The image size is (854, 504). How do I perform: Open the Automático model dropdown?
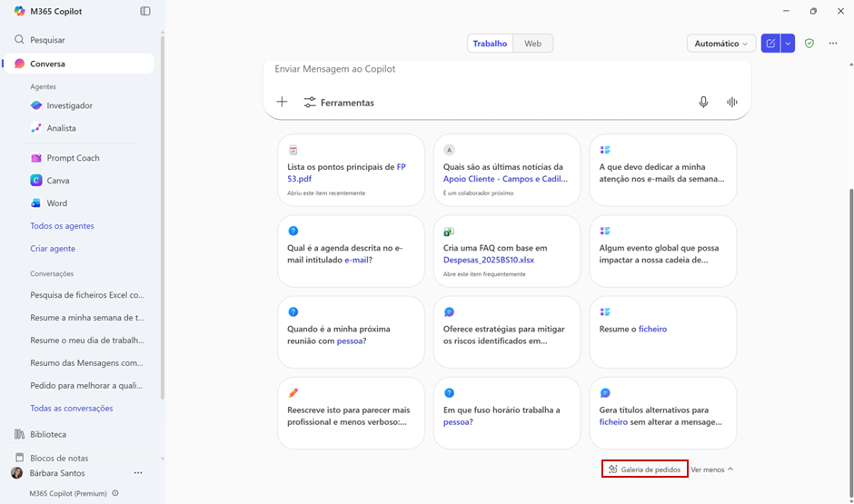coord(721,44)
